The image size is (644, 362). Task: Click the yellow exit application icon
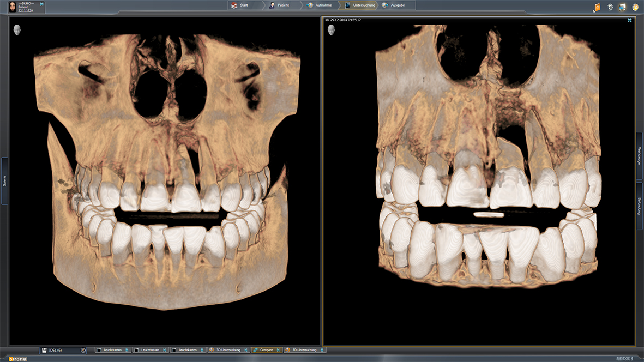635,7
